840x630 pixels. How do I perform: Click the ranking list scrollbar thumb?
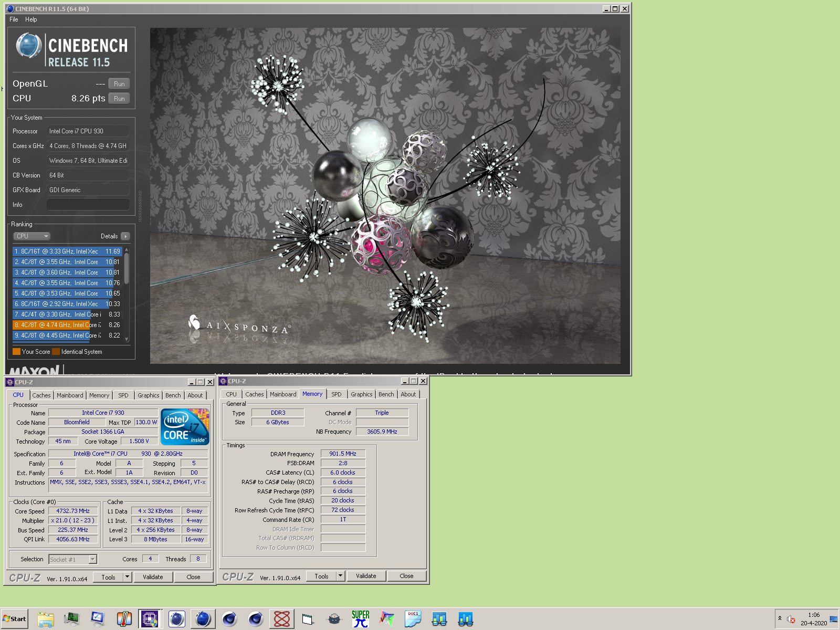127,269
